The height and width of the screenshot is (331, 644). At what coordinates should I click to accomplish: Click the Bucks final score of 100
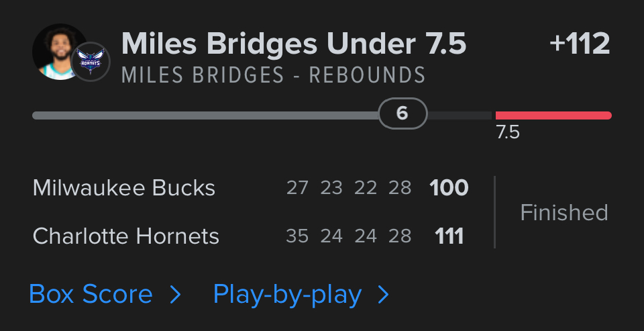coord(449,188)
